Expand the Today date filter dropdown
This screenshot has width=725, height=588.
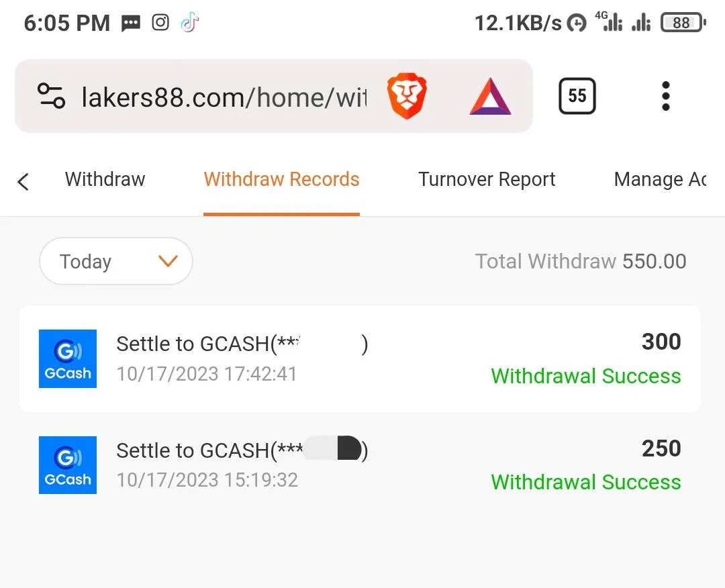click(x=116, y=261)
